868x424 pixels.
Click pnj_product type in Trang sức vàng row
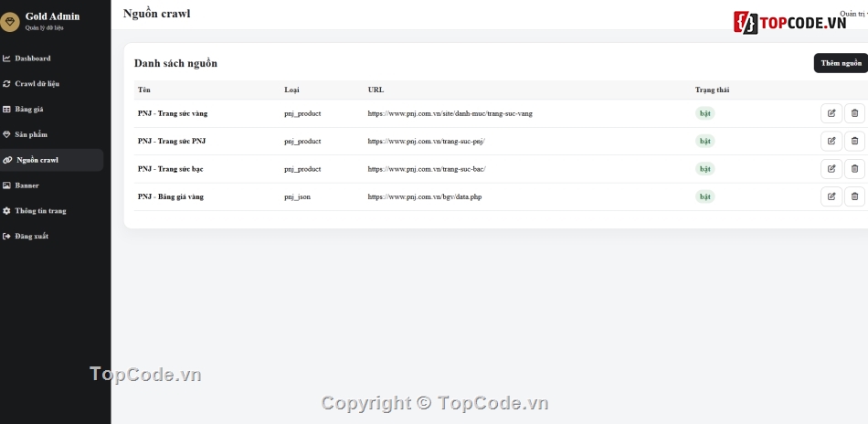302,113
